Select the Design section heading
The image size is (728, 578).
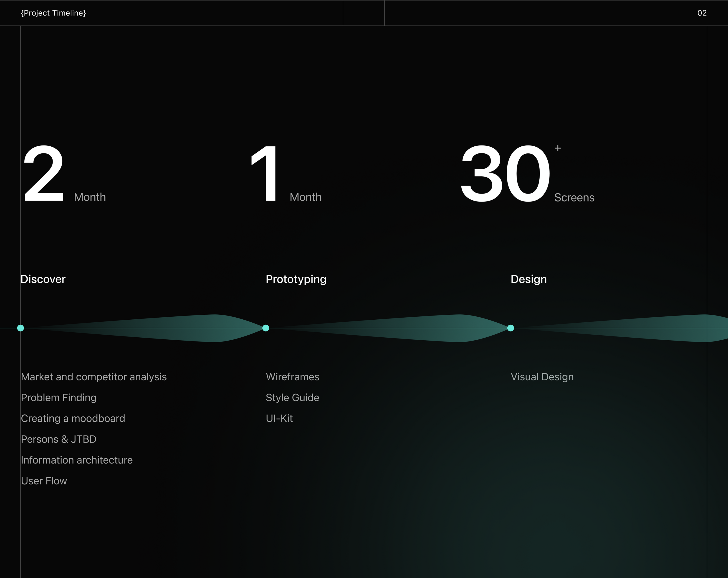coord(528,279)
